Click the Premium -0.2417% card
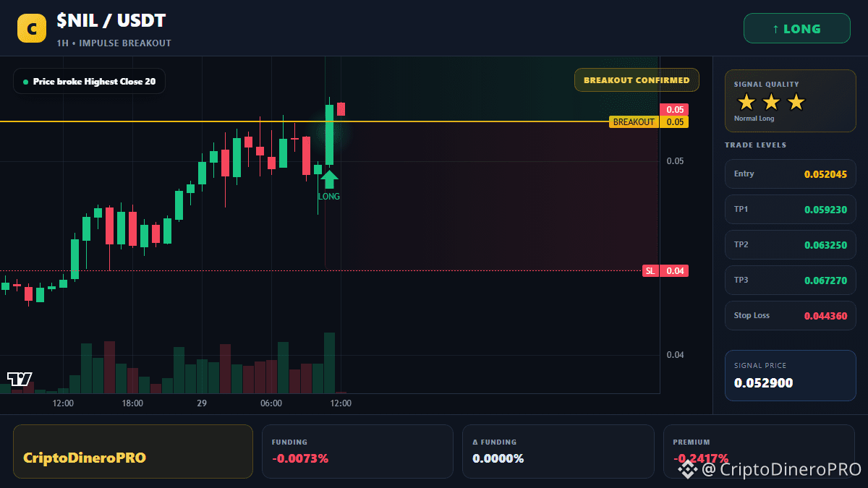The width and height of the screenshot is (868, 488). point(759,451)
